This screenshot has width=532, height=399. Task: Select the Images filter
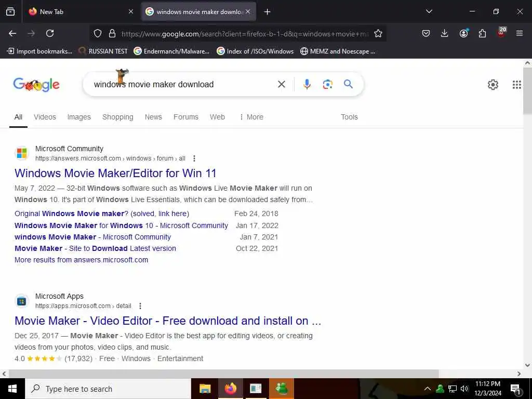click(x=79, y=117)
